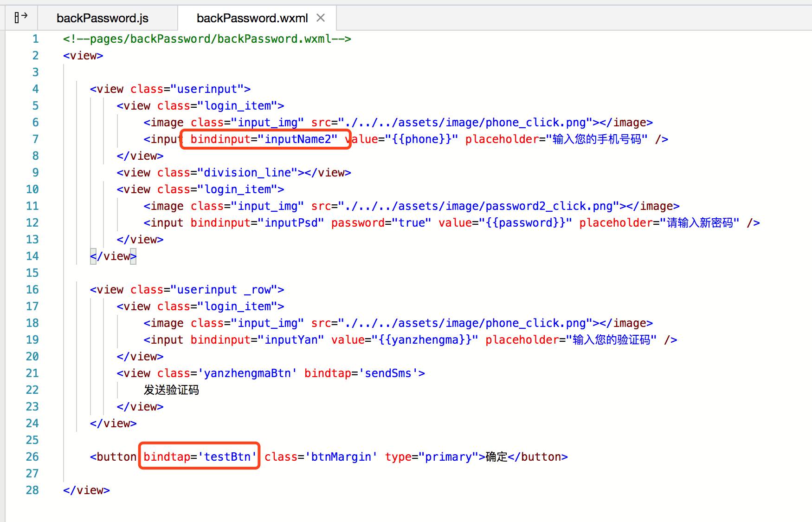Click the "login_item" class value on line 5
Viewport: 812px width, 522px height.
[237, 106]
